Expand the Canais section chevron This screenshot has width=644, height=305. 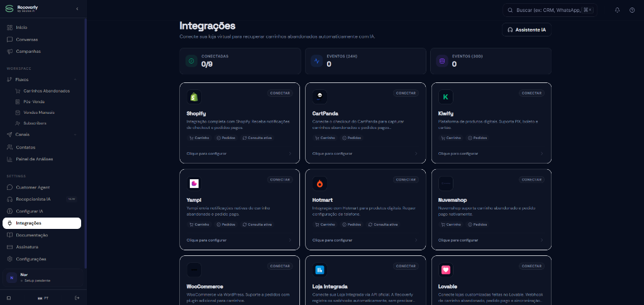[x=75, y=134]
